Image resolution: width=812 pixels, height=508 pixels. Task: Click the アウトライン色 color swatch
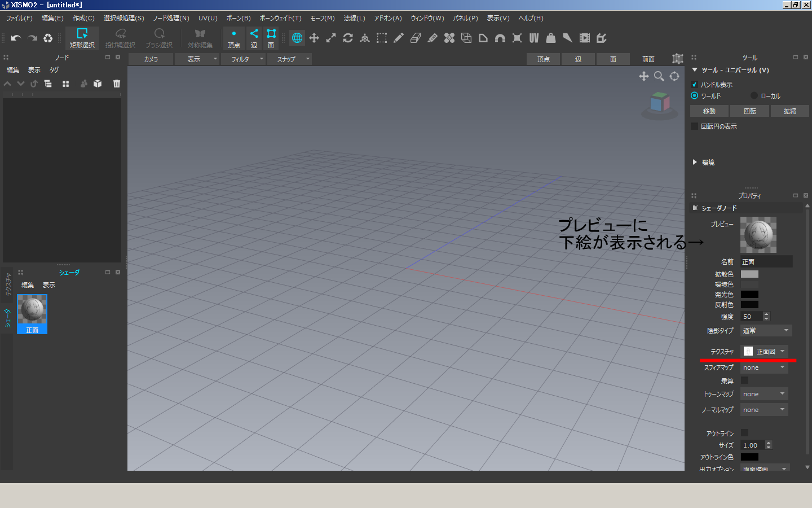pos(749,457)
